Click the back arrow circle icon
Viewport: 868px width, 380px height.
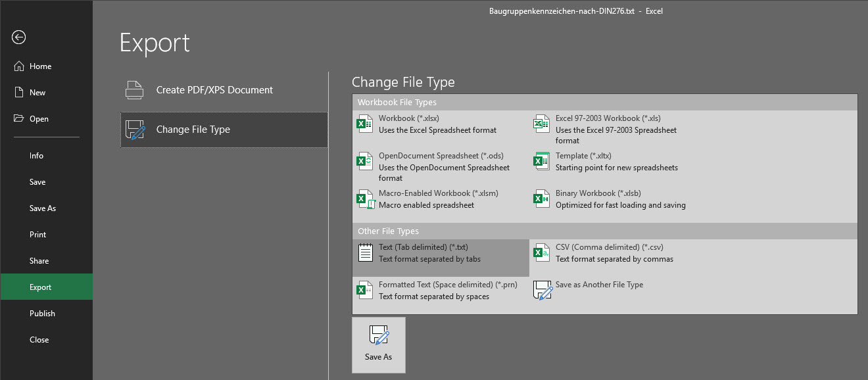coord(19,37)
